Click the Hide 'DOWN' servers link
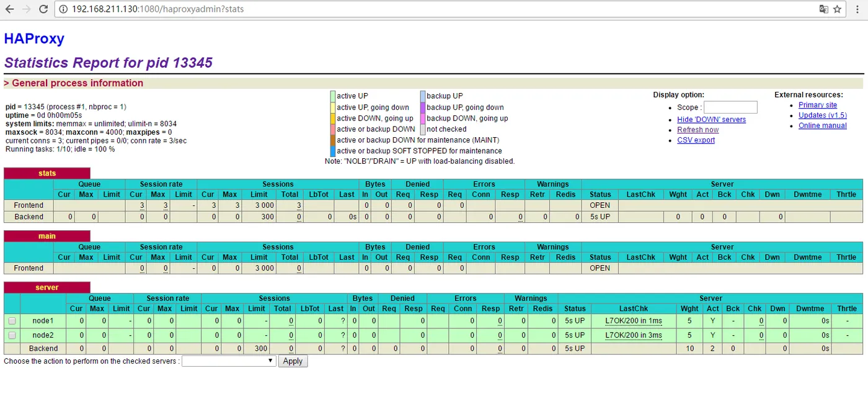Screen dimensions: 868x409 (711, 119)
